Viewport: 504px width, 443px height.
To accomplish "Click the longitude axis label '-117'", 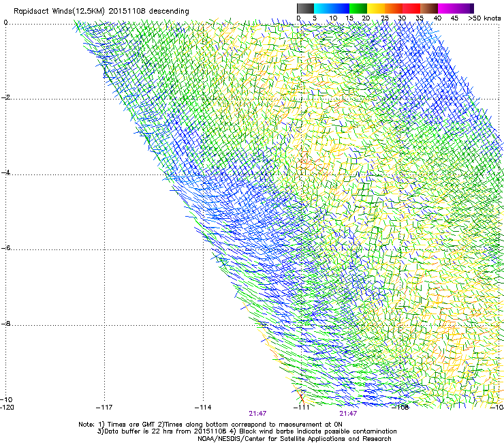I will 104,408.
